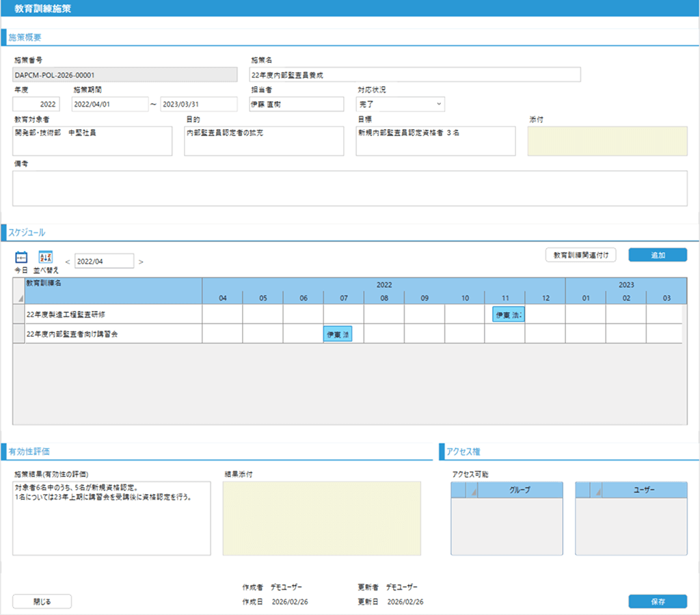
Task: Advance schedule with the right arrow
Action: click(141, 262)
